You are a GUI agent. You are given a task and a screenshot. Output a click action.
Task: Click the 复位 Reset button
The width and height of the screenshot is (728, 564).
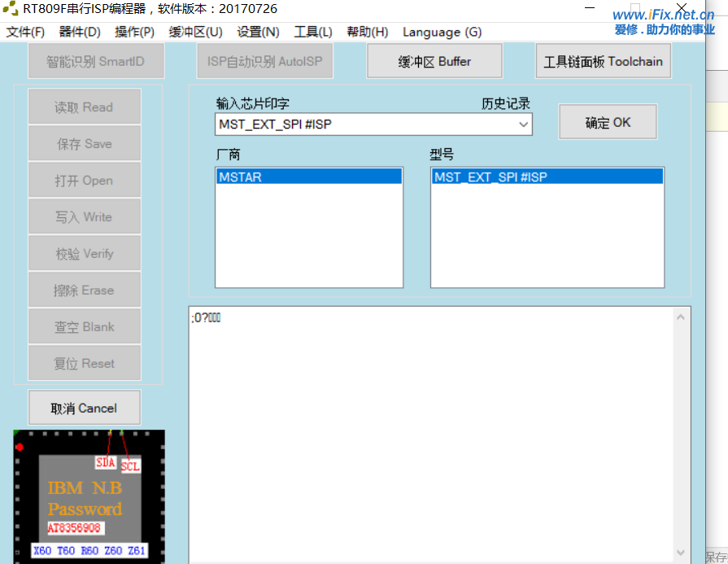point(84,362)
